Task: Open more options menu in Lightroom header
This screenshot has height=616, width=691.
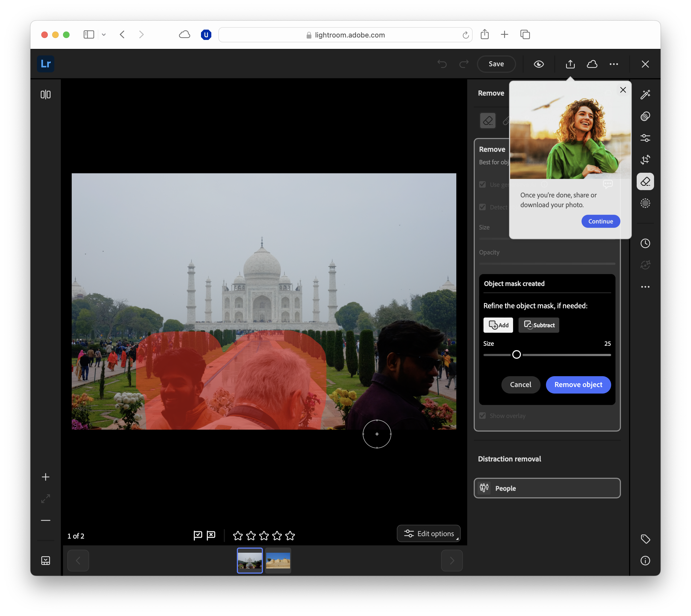Action: coord(614,64)
